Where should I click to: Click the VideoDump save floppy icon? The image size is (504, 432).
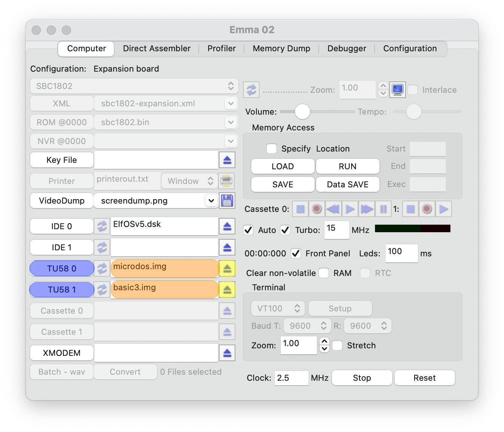coord(227,201)
